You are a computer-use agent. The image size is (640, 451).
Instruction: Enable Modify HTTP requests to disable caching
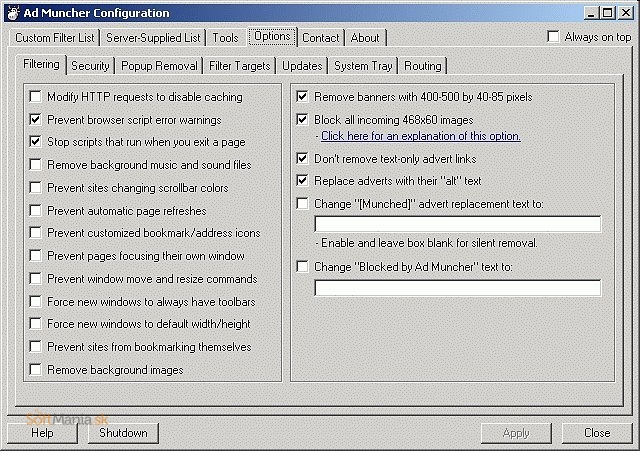(x=36, y=97)
